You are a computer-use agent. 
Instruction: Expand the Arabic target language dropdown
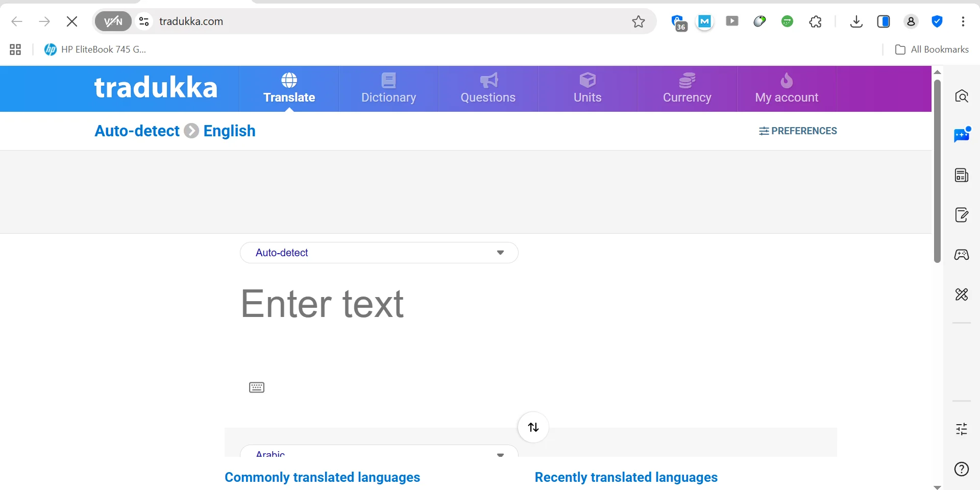pyautogui.click(x=379, y=453)
